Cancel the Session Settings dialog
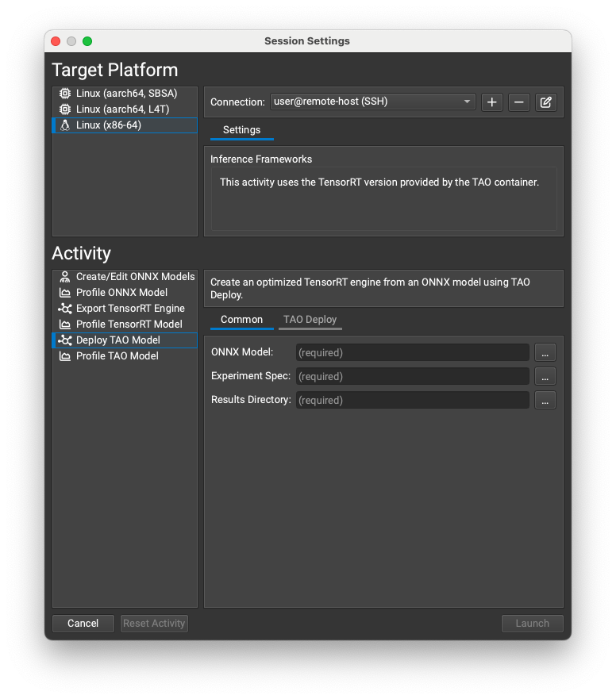 (x=83, y=623)
